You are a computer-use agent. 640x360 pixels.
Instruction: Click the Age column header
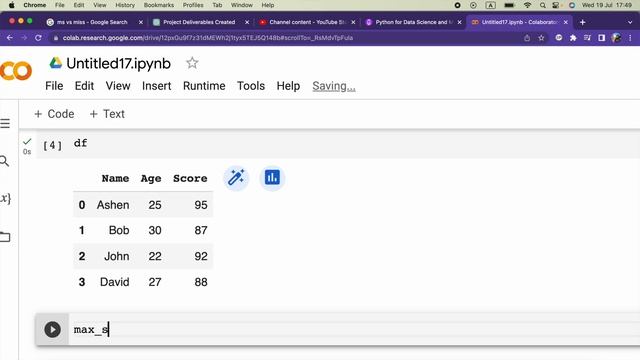[151, 178]
